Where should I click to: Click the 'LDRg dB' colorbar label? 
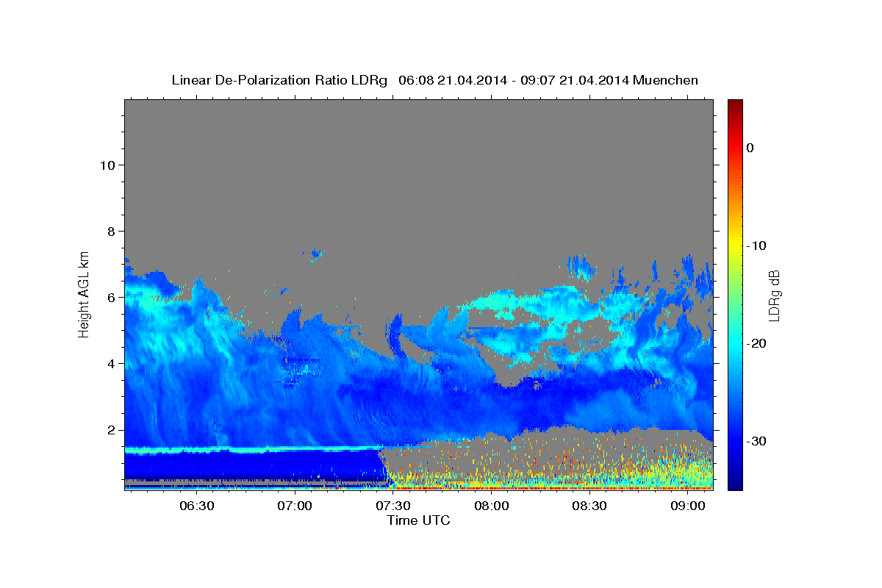(x=774, y=295)
